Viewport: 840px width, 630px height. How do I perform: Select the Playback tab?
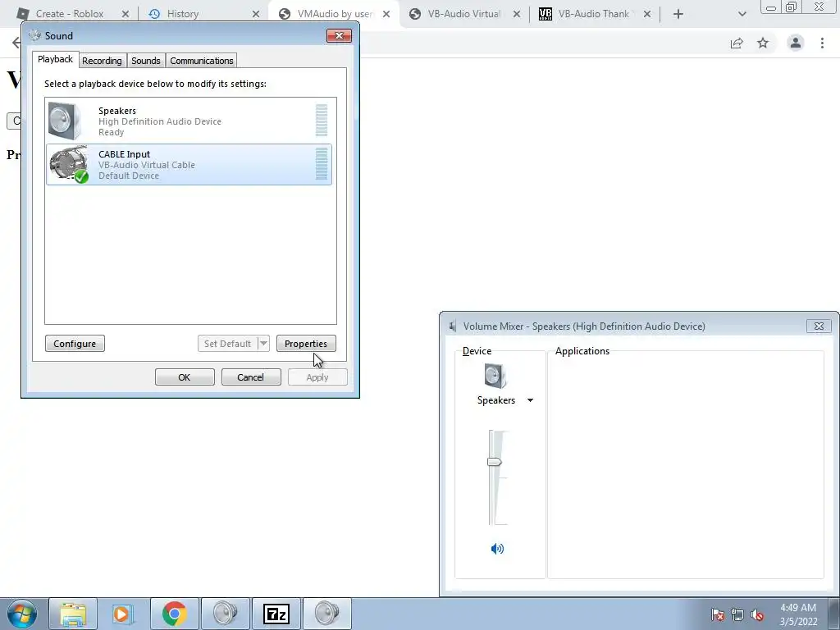tap(55, 59)
